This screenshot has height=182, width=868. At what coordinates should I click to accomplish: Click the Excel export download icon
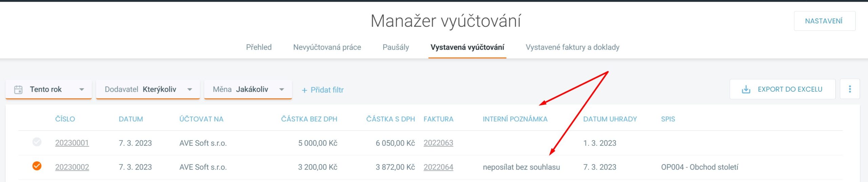pos(746,90)
